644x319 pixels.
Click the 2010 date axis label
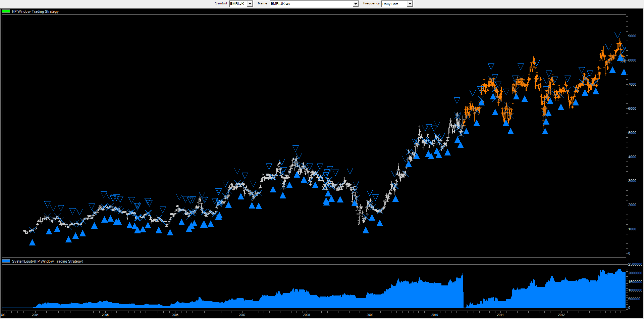pos(435,315)
